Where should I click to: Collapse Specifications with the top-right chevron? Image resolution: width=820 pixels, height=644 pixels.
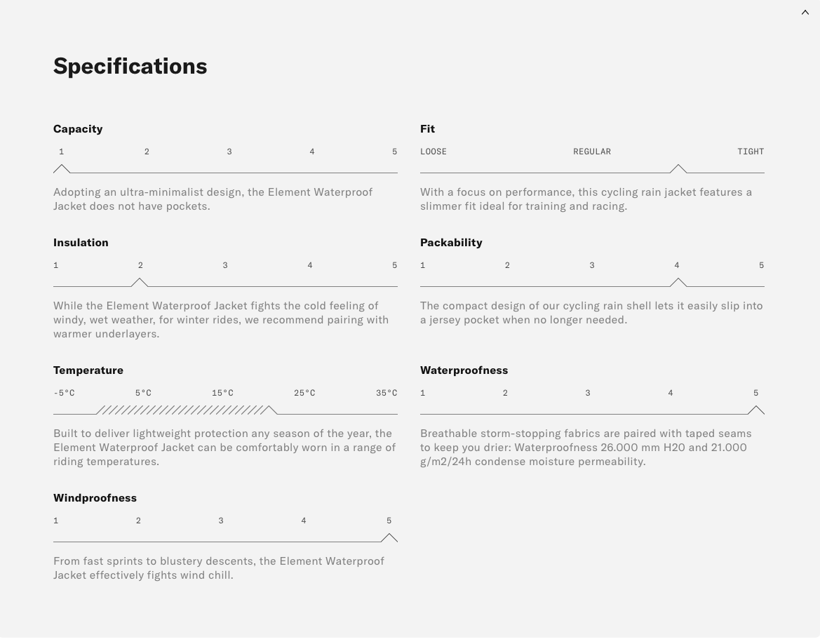click(x=805, y=13)
